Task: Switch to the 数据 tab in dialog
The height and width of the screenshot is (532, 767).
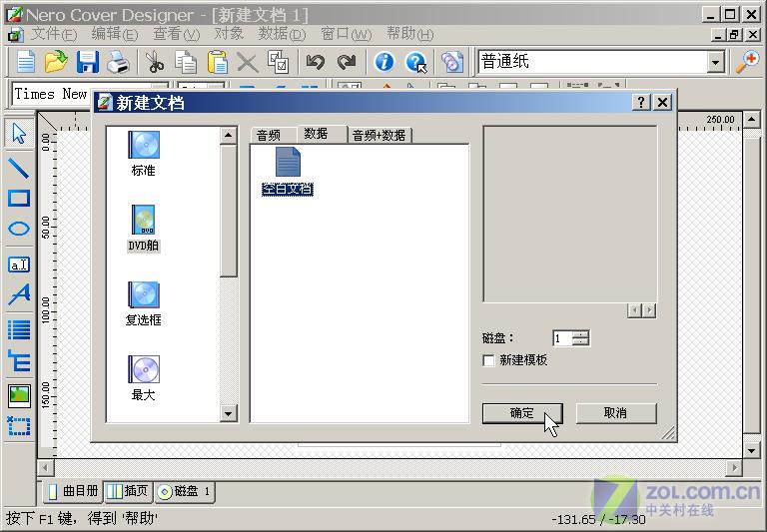Action: click(322, 133)
